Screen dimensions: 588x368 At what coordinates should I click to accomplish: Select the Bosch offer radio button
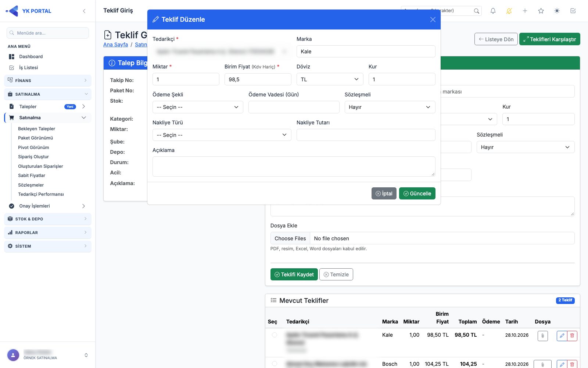click(x=275, y=364)
